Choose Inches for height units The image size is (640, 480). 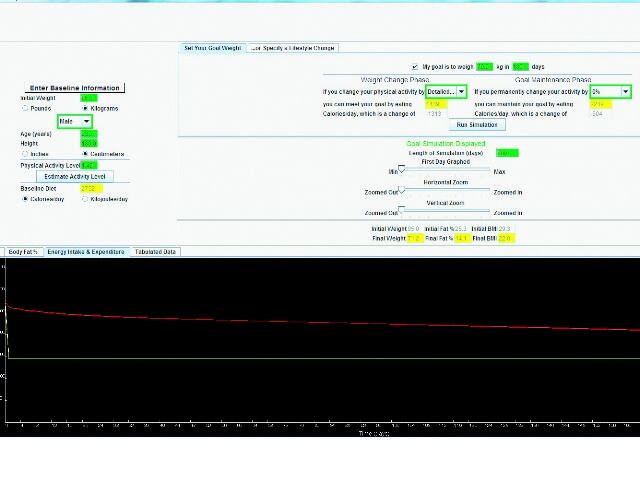[x=25, y=153]
